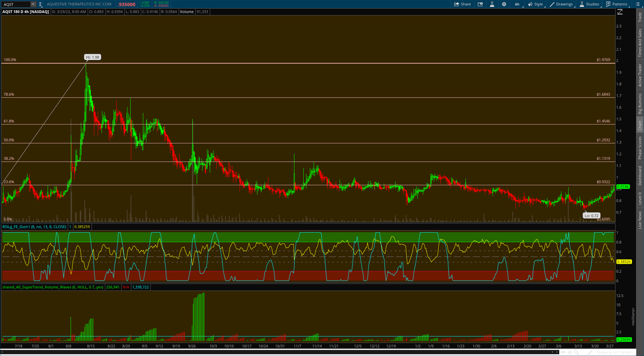The width and height of the screenshot is (644, 356).
Task: Click the RSILg_FE_Gssn1 study label
Action: [x=34, y=227]
